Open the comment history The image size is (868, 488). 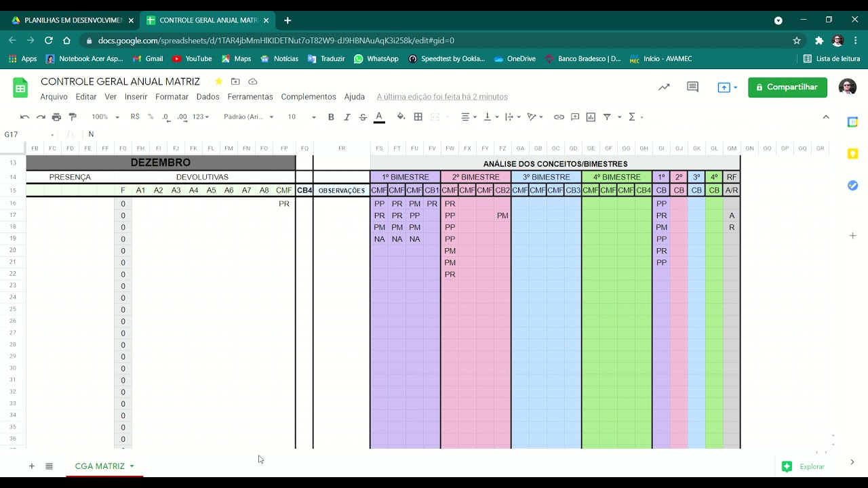[692, 87]
